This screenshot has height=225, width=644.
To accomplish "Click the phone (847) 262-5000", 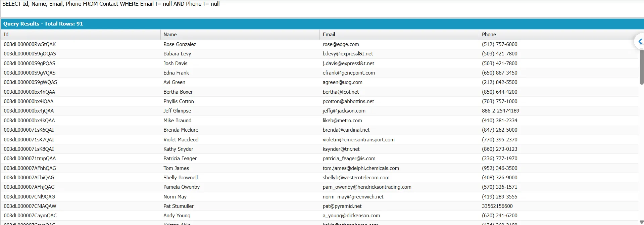I will coord(499,130).
